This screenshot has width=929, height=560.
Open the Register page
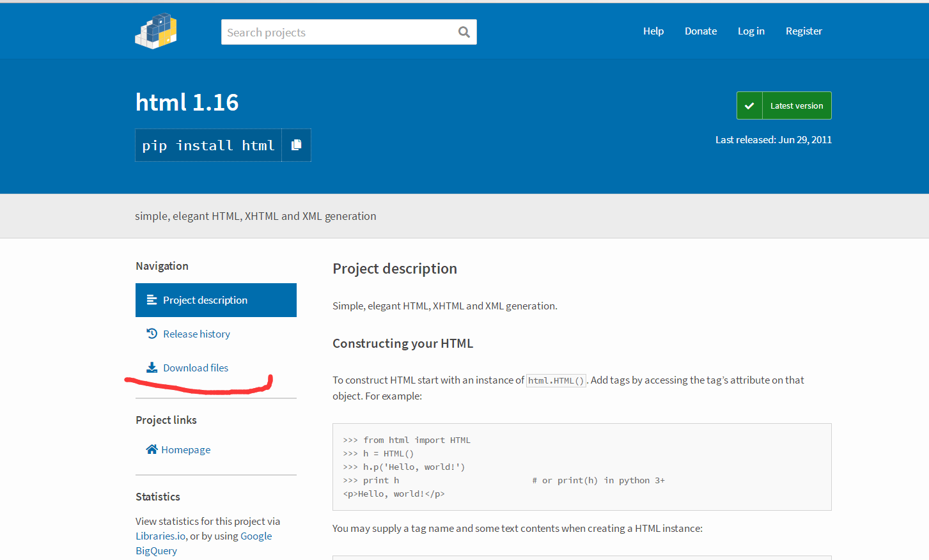click(x=804, y=31)
